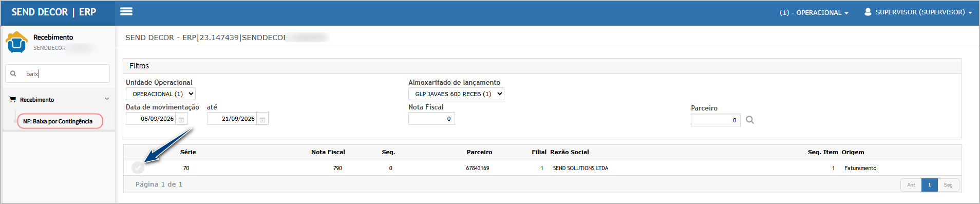Image resolution: width=980 pixels, height=204 pixels.
Task: Click the supervisor user icon
Action: click(x=868, y=12)
